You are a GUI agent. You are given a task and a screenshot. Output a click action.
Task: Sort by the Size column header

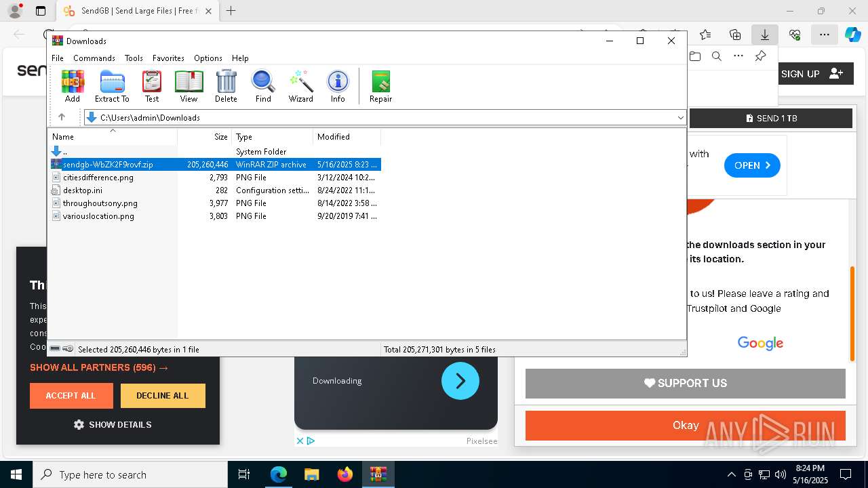click(205, 137)
